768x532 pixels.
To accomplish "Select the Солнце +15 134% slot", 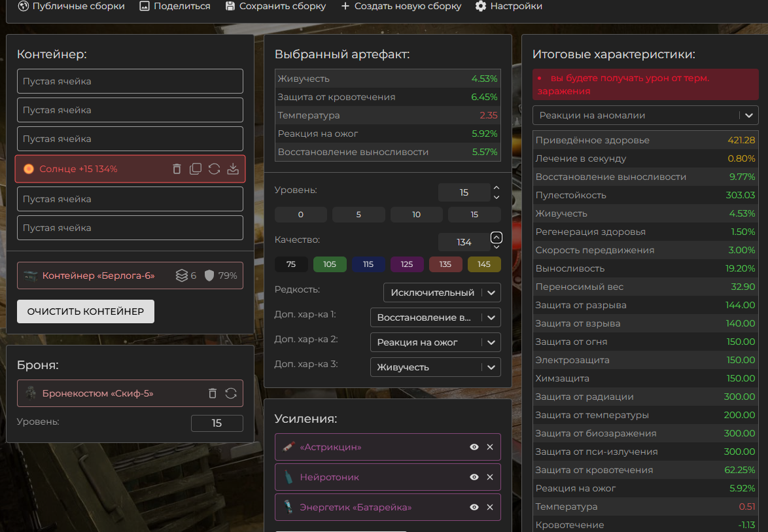I will [130, 169].
